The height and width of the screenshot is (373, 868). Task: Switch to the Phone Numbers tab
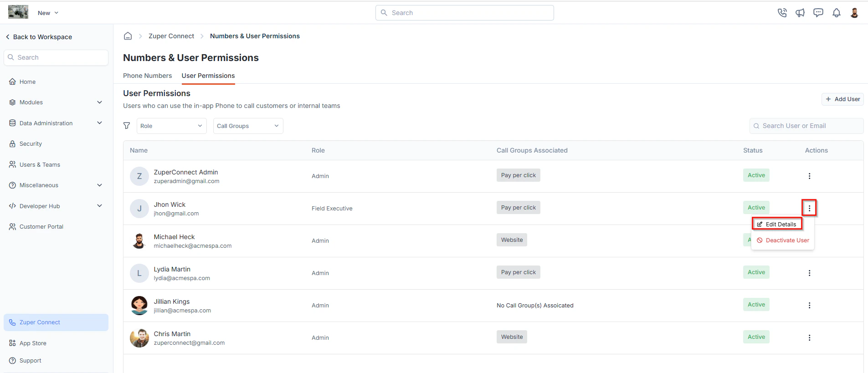(x=148, y=76)
